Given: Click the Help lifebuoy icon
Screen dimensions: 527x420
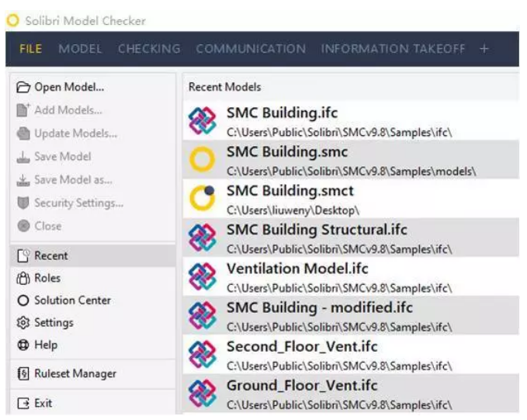Looking at the screenshot, I should coord(23,345).
